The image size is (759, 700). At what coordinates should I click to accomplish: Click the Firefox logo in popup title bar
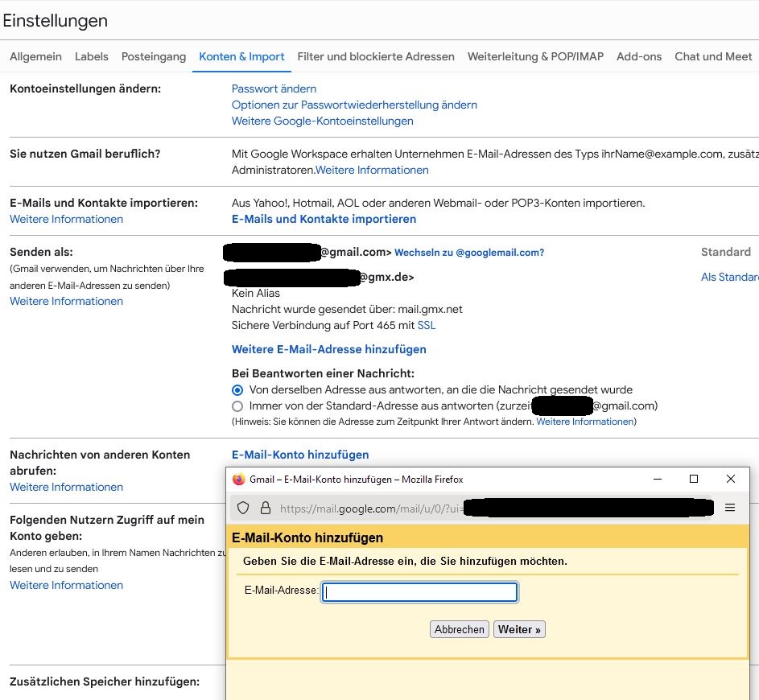238,480
